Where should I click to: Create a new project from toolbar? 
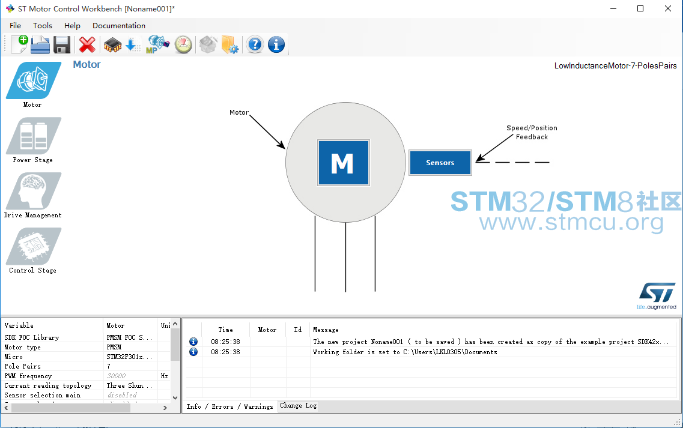click(x=19, y=44)
